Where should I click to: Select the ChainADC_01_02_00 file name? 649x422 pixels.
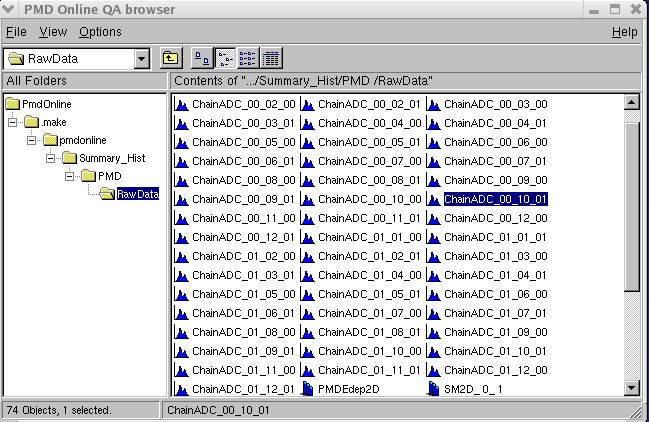tap(243, 257)
